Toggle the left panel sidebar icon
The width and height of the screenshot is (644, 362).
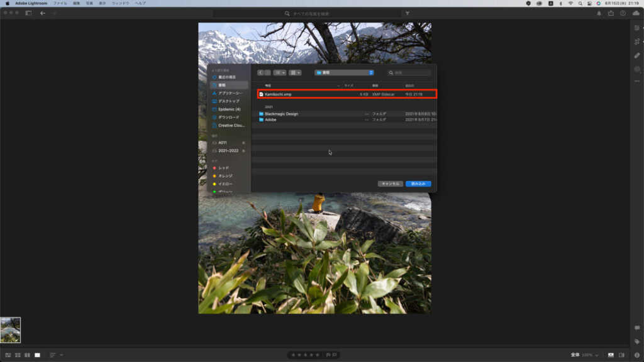(28, 13)
